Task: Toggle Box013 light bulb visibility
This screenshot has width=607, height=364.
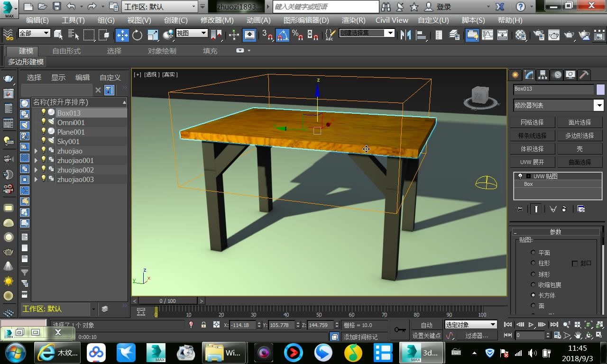Action: (44, 112)
